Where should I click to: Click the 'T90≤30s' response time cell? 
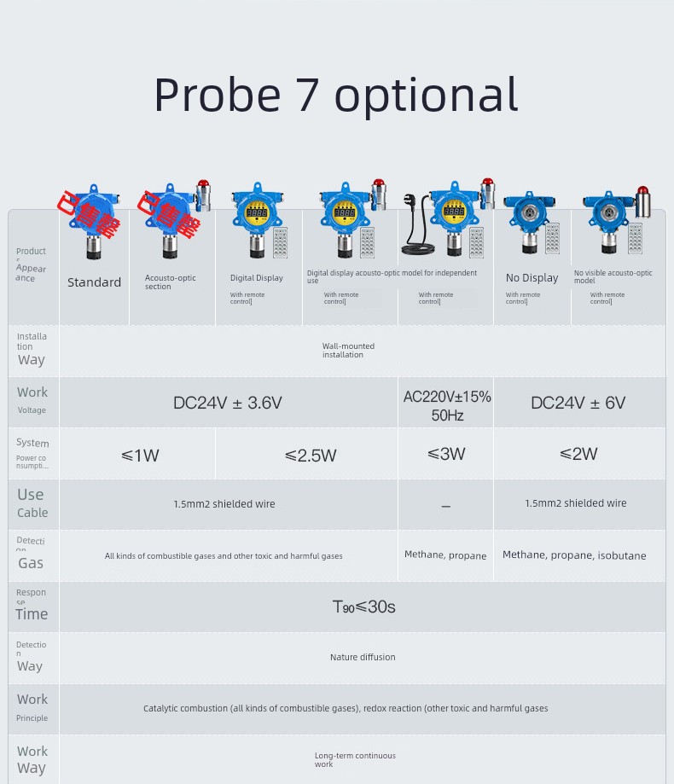363,607
